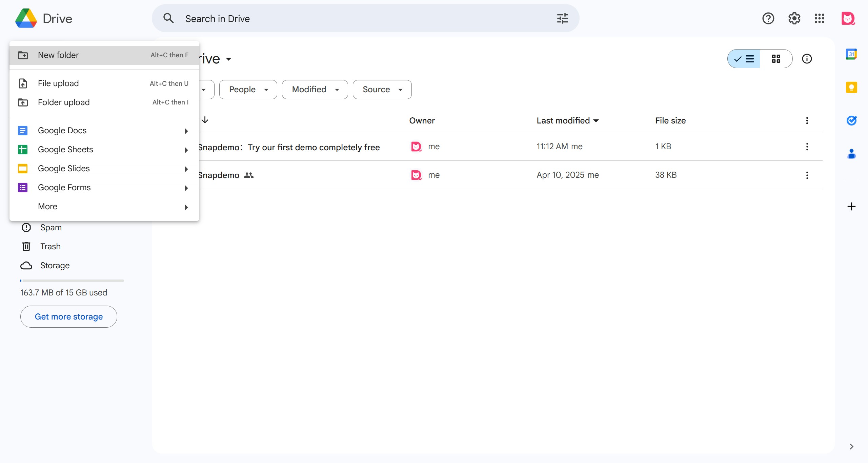Click the Google Forms icon in menu
The width and height of the screenshot is (868, 463).
click(x=23, y=187)
